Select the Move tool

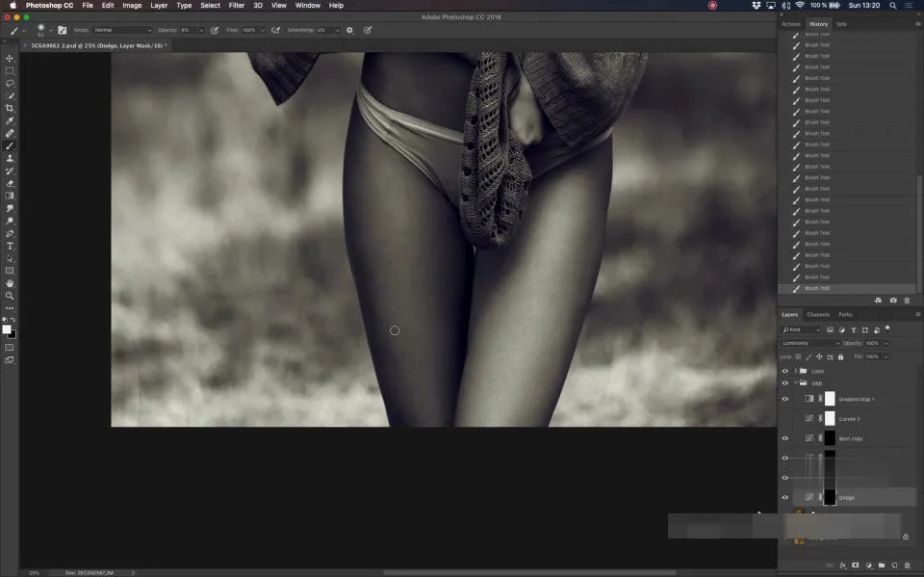pos(10,59)
